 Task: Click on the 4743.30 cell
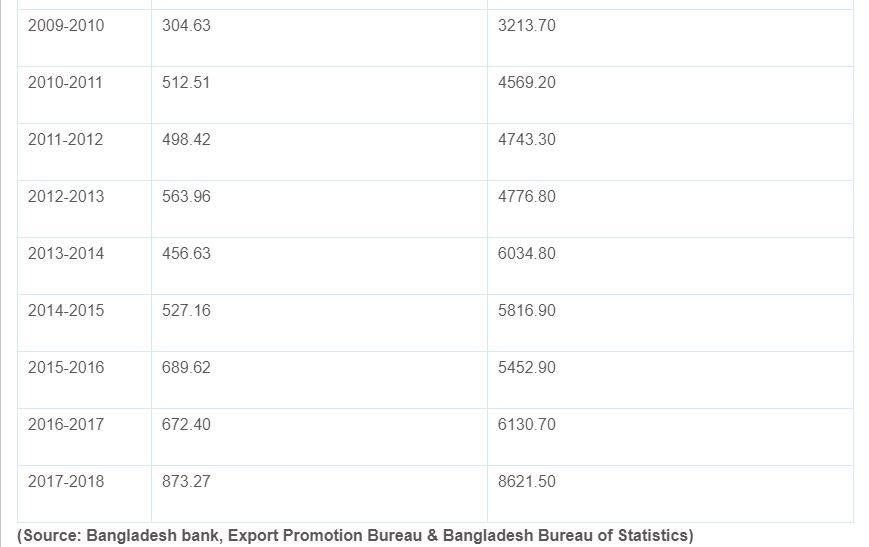(x=526, y=139)
